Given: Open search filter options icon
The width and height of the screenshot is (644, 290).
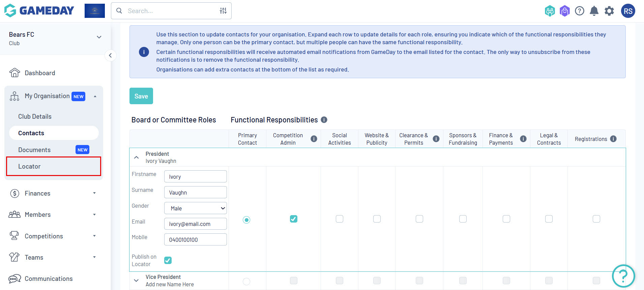Looking at the screenshot, I should (223, 11).
